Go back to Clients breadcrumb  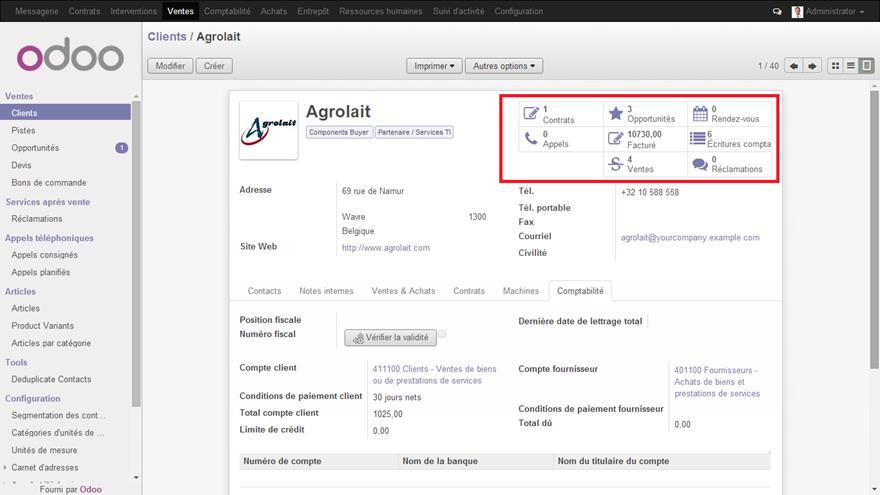pyautogui.click(x=167, y=36)
